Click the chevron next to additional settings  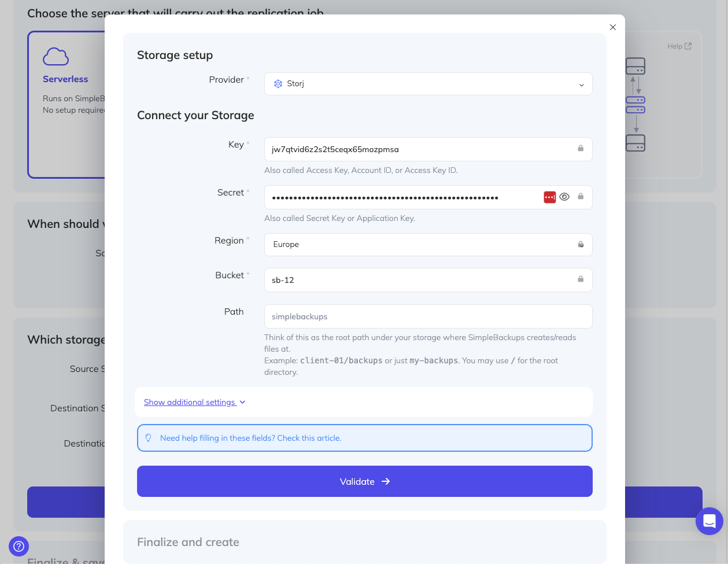tap(242, 402)
